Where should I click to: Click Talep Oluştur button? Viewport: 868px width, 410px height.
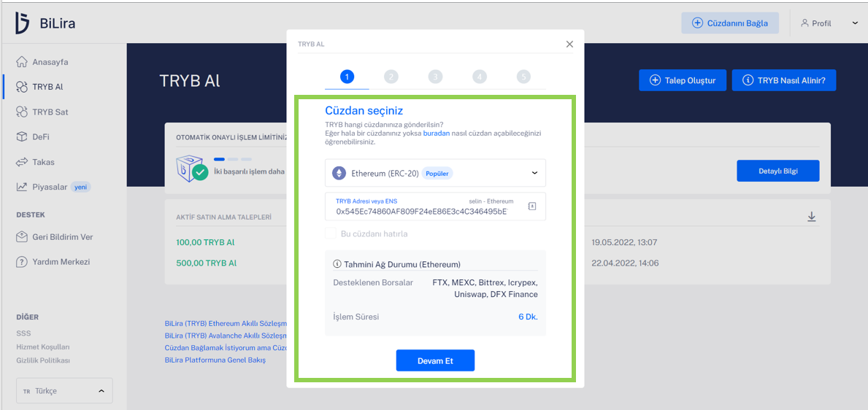click(x=682, y=80)
